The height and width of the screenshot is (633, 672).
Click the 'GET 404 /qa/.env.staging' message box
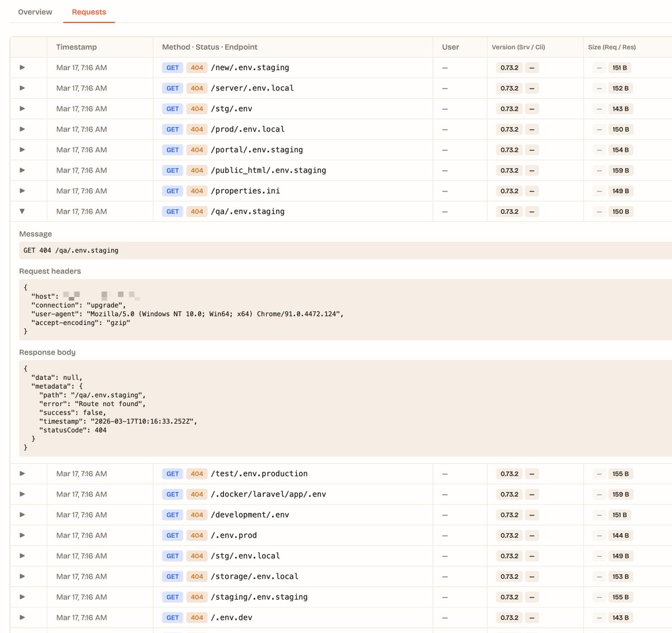click(346, 250)
